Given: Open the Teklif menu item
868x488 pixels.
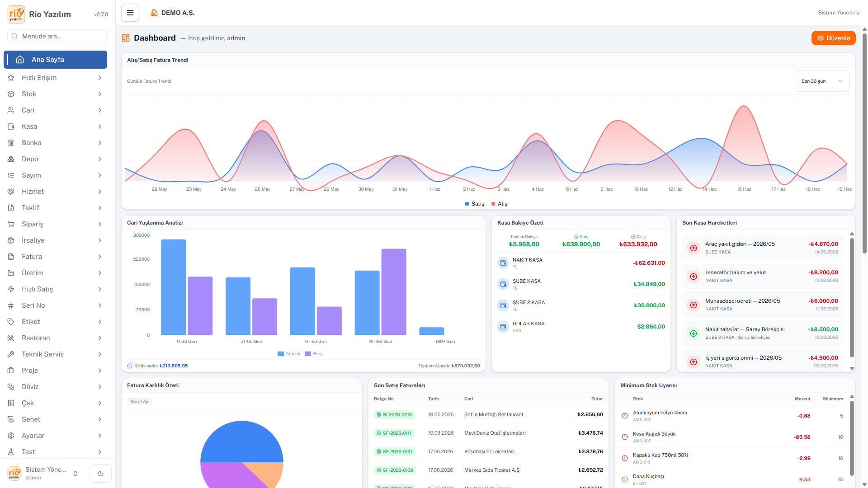Looking at the screenshot, I should coord(55,208).
